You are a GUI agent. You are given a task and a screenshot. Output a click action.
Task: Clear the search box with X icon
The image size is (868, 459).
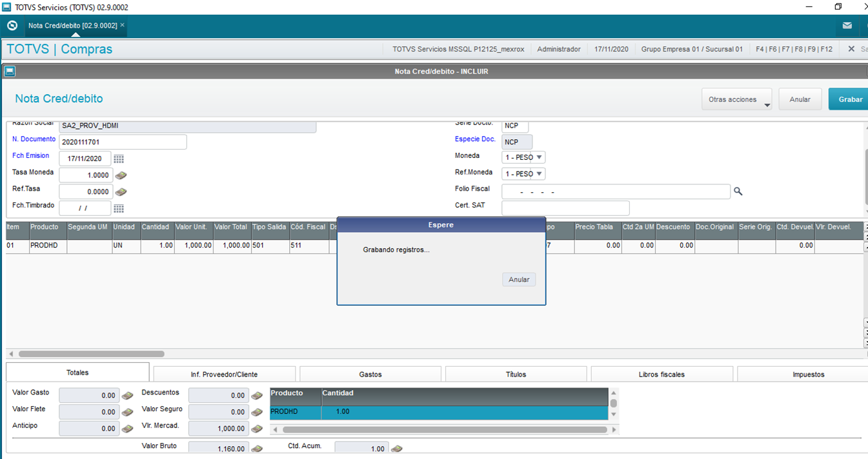tap(851, 49)
